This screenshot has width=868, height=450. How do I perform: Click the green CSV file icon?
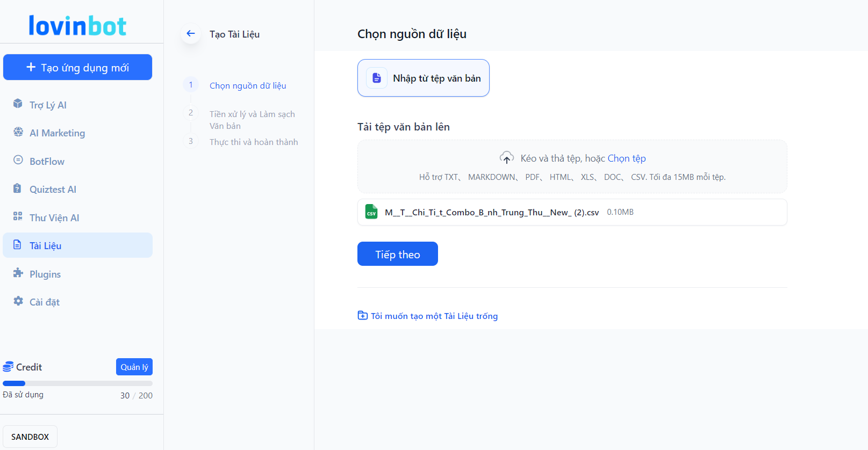[371, 212]
